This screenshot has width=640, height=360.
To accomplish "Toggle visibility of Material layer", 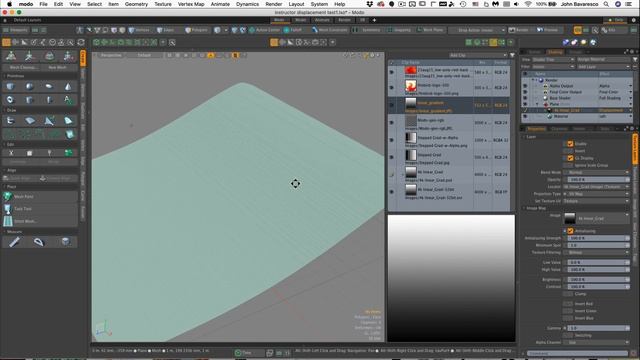I will [525, 116].
